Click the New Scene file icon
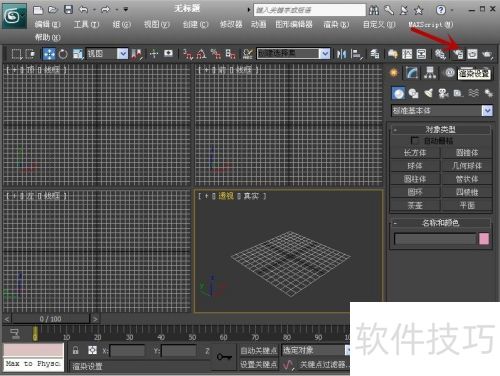The image size is (500, 376). pos(38,10)
